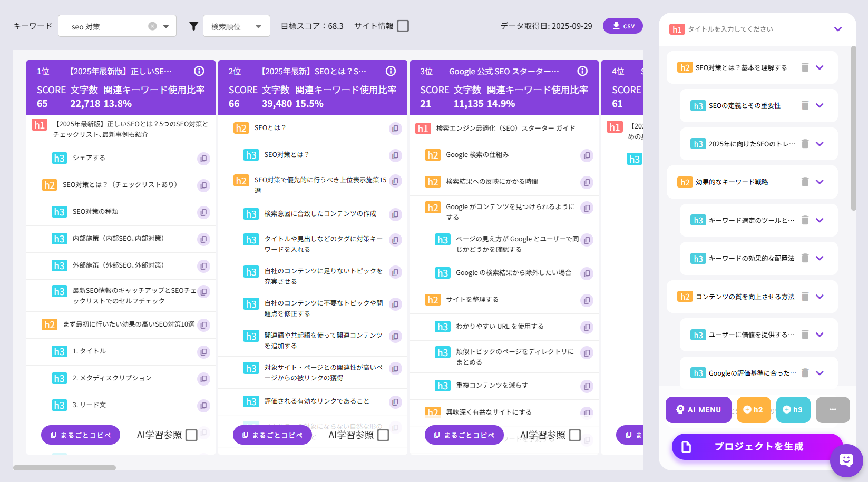Collapse the h1 "タイトルを入力してください" section
The height and width of the screenshot is (482, 868).
coord(838,29)
